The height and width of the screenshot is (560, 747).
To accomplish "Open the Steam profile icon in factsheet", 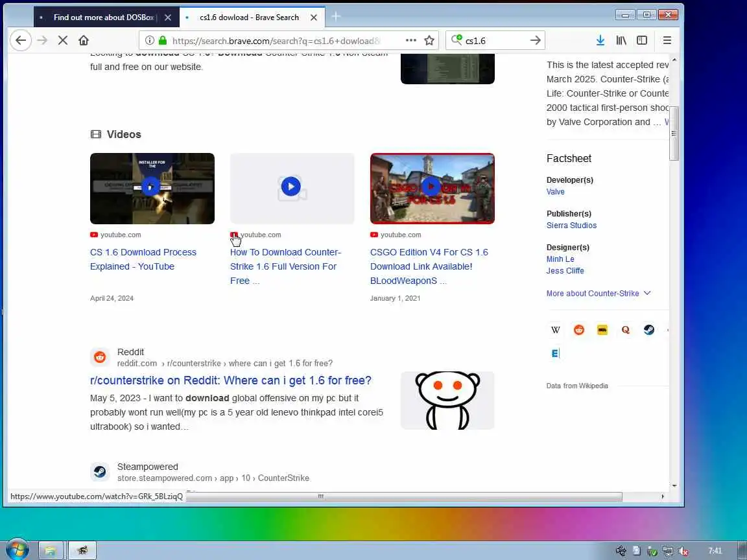I will point(649,329).
